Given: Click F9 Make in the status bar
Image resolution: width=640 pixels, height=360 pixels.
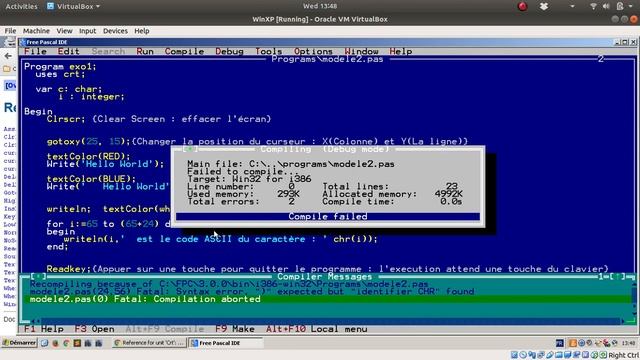Looking at the screenshot, I should tap(235, 329).
